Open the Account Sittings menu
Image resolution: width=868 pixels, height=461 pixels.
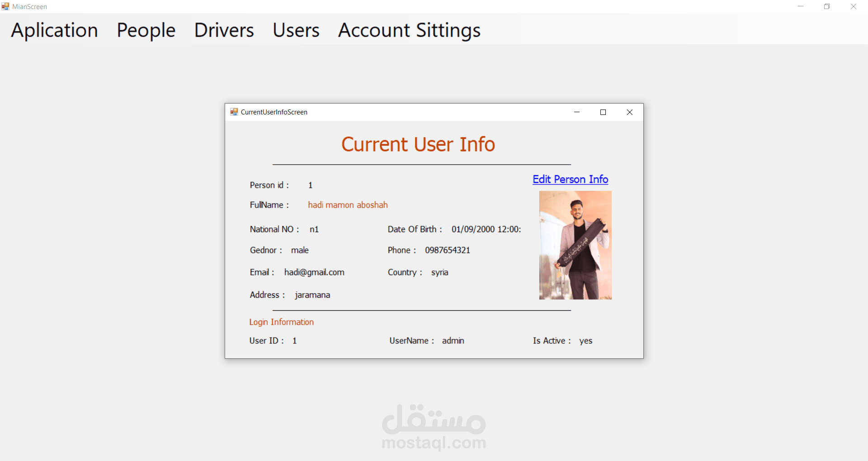409,30
